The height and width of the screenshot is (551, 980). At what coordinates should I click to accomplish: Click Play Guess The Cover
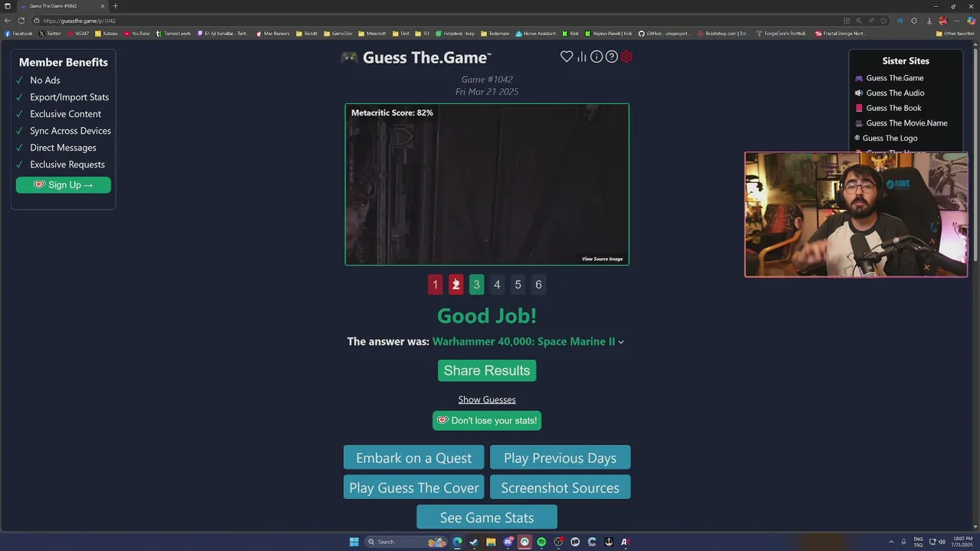[413, 487]
